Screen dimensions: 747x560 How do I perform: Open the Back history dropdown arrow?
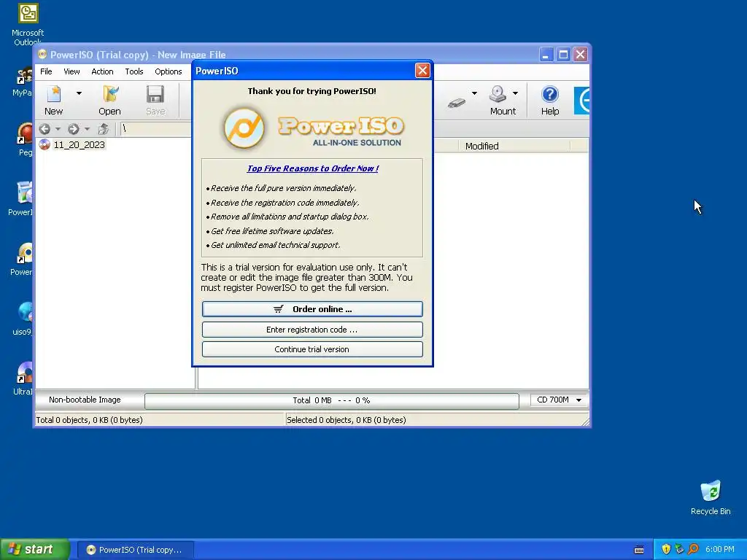(58, 129)
